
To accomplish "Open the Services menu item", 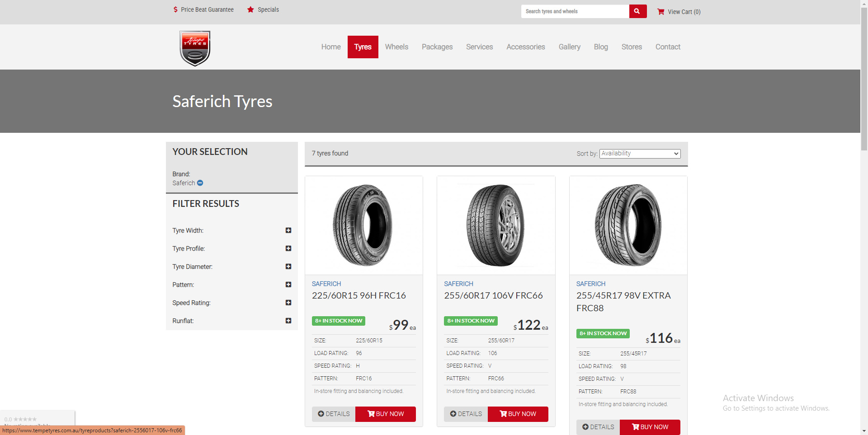I will point(480,47).
